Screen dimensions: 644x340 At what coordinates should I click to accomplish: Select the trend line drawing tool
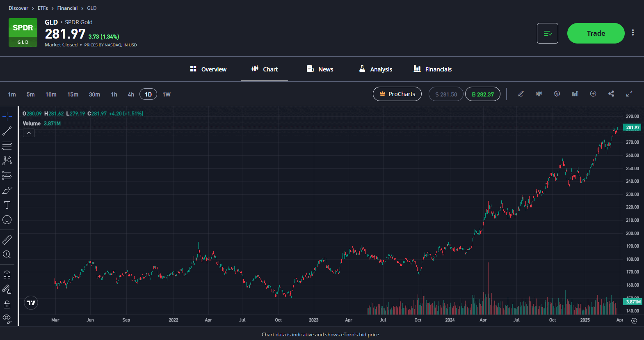coord(7,131)
